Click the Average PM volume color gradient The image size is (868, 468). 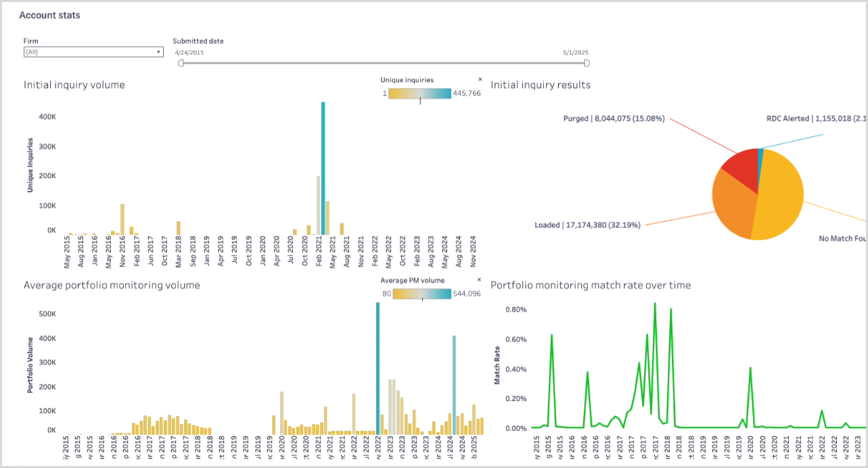click(x=421, y=294)
